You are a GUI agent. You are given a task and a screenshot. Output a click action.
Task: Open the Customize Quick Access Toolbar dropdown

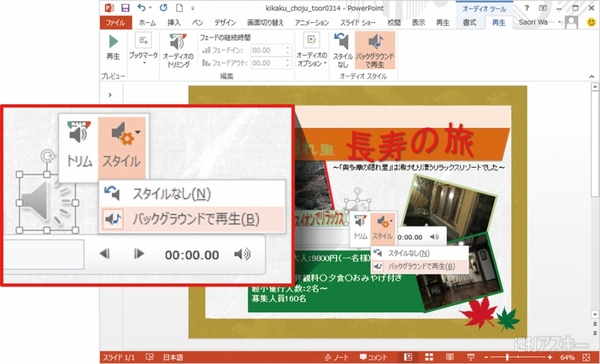coord(192,8)
